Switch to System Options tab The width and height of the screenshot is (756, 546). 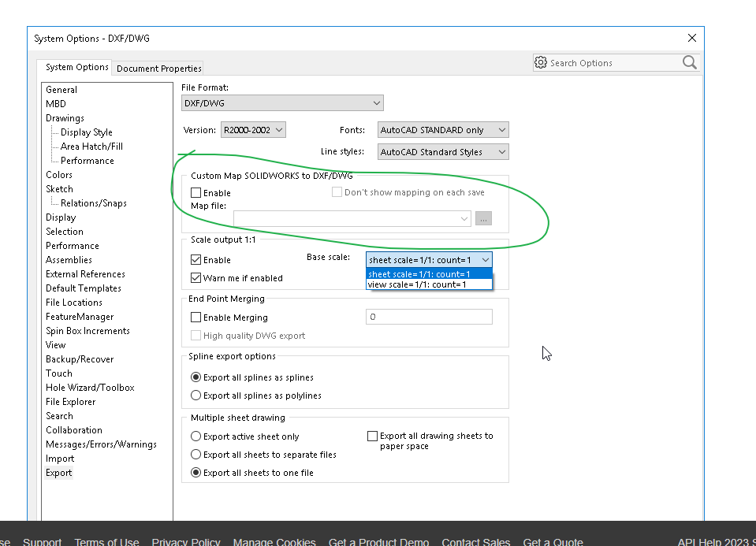click(76, 68)
